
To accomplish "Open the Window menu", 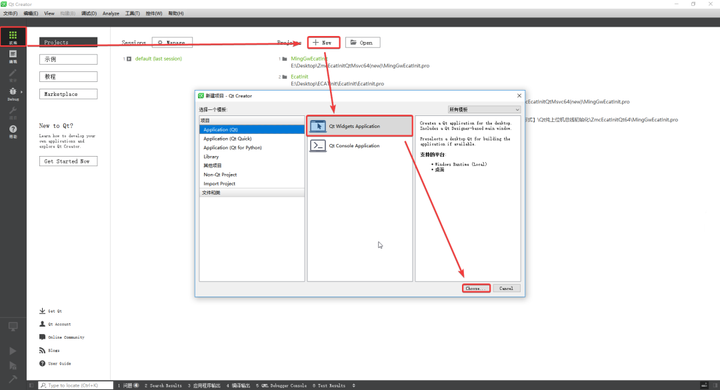I will coord(154,13).
